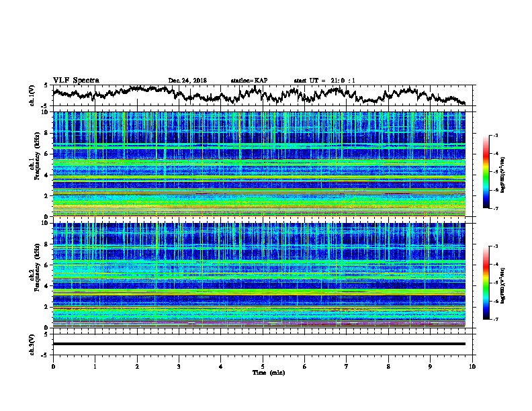532x411 pixels.
Task: Click the ch.1 spectrogram panel
Action: [x=259, y=164]
